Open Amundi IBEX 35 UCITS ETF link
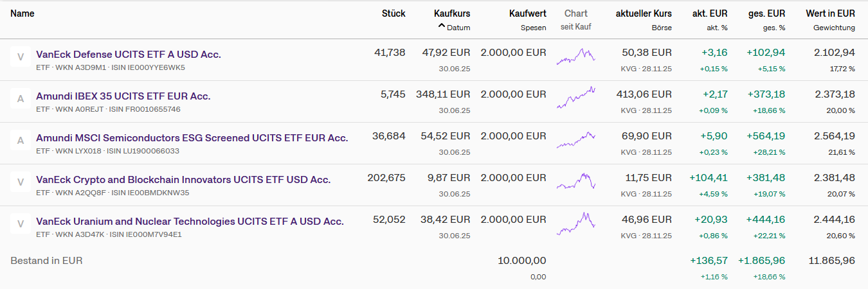 click(x=123, y=96)
